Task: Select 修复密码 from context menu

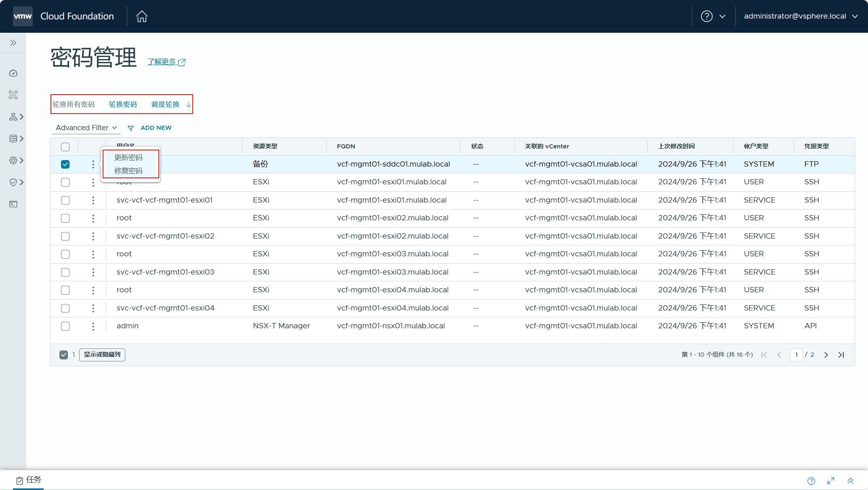Action: tap(129, 171)
